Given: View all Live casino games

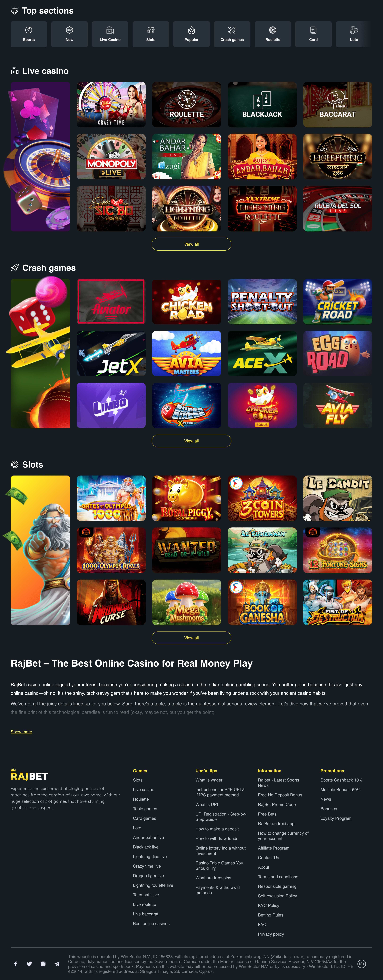Looking at the screenshot, I should click(191, 244).
